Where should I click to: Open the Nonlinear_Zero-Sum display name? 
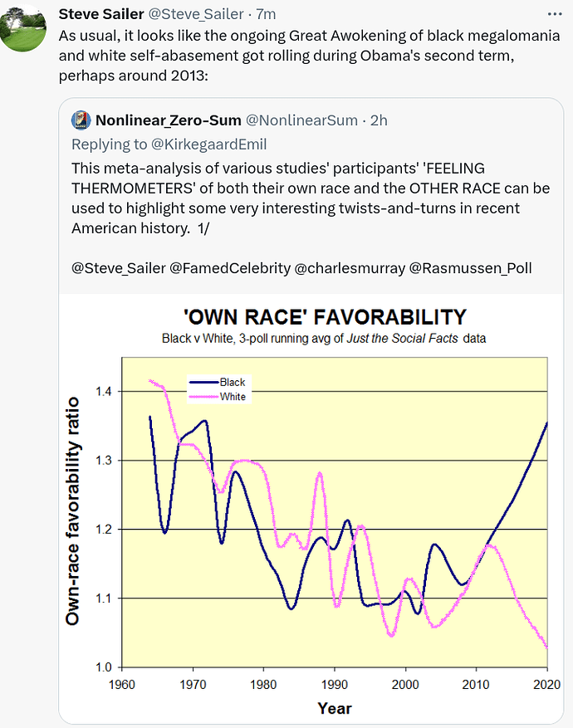pos(168,120)
